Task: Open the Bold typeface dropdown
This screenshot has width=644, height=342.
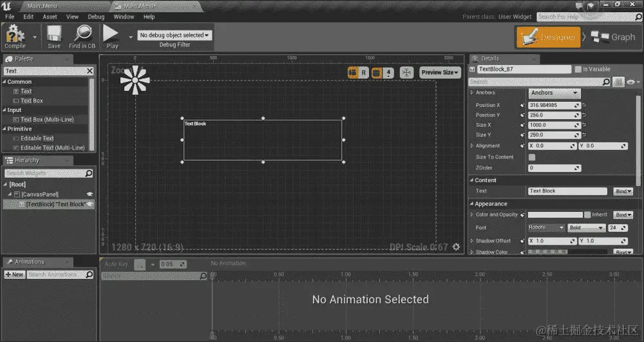Action: click(x=587, y=227)
